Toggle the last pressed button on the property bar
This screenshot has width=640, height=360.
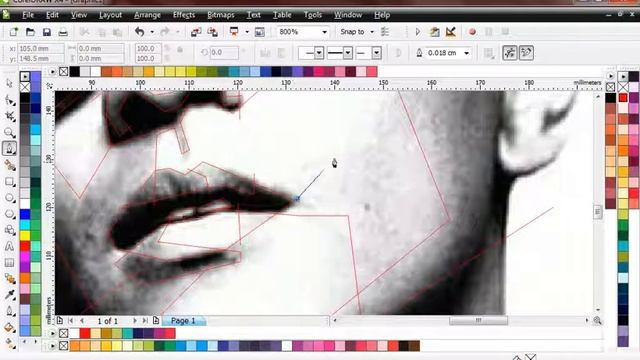click(x=527, y=53)
